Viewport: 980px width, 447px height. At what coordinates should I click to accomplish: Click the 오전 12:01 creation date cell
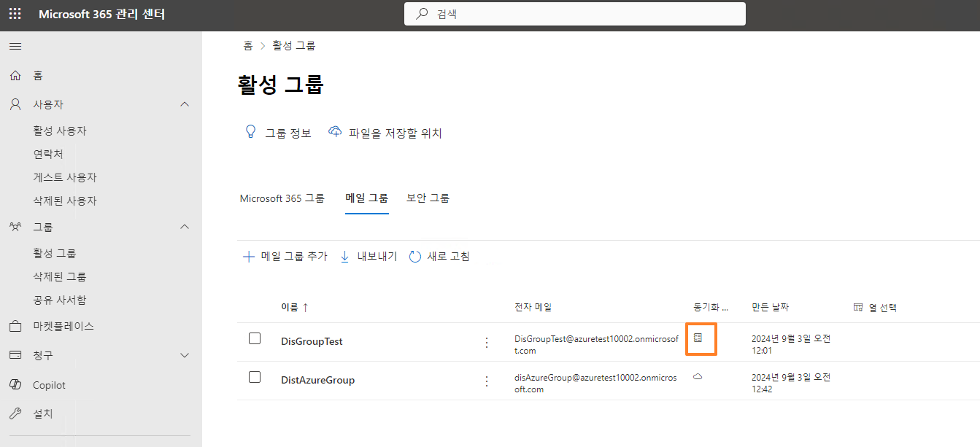tap(791, 345)
